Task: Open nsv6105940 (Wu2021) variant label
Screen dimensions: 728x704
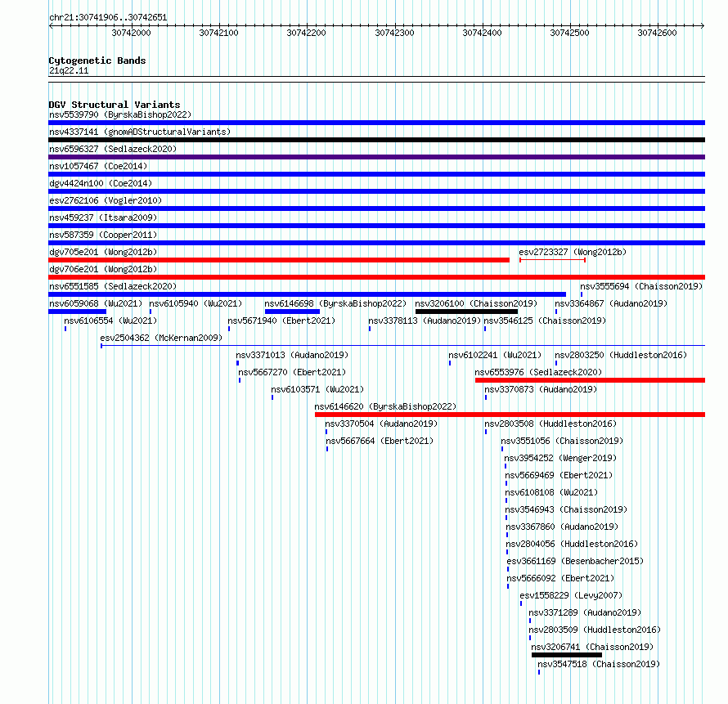Action: click(x=195, y=303)
